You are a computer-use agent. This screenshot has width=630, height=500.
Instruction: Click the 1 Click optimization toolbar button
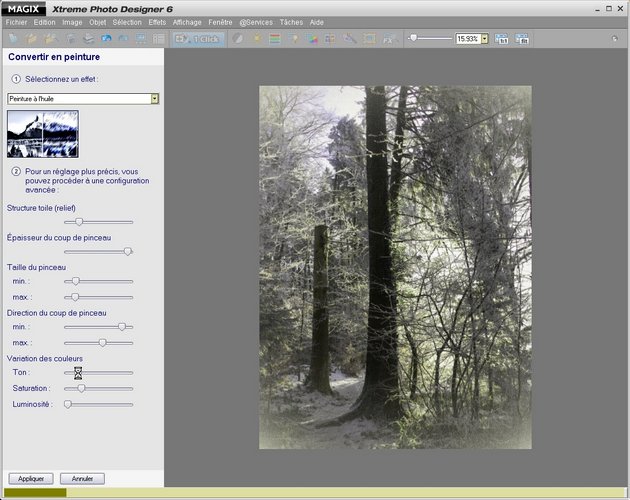(197, 38)
